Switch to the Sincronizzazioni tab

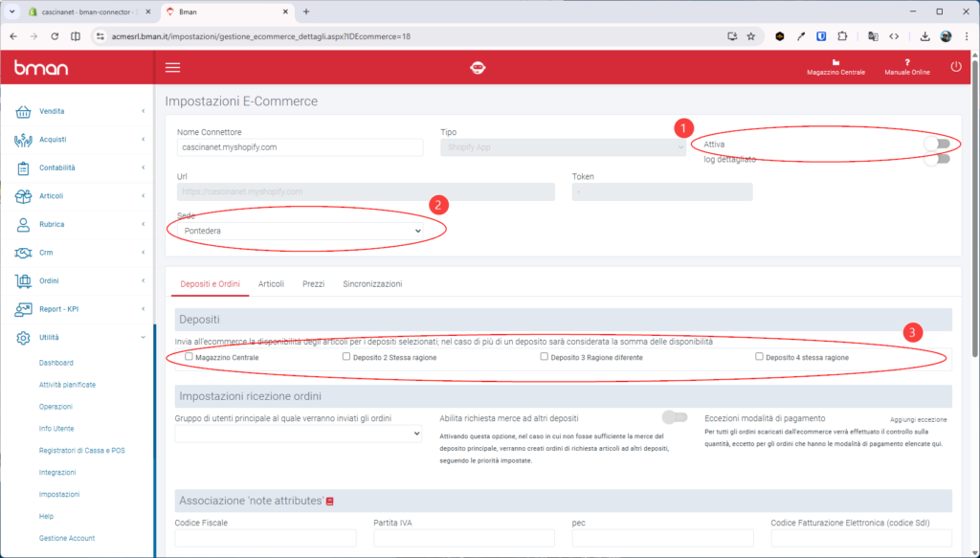(x=371, y=284)
